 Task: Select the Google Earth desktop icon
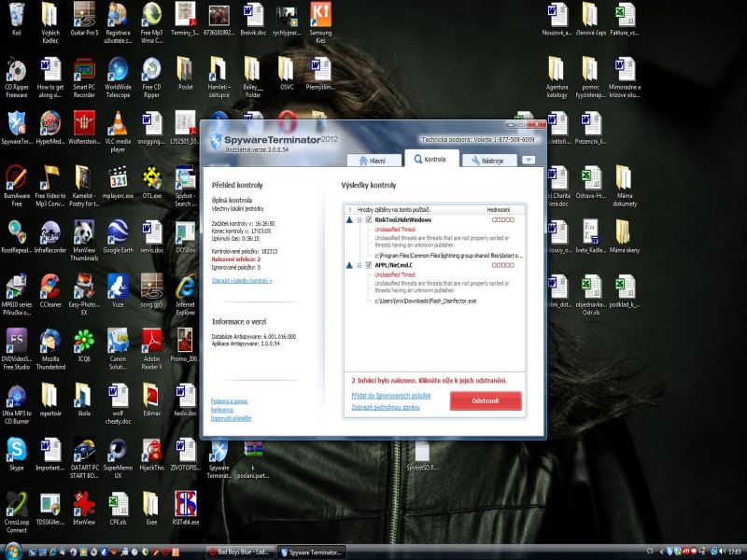pyautogui.click(x=118, y=237)
